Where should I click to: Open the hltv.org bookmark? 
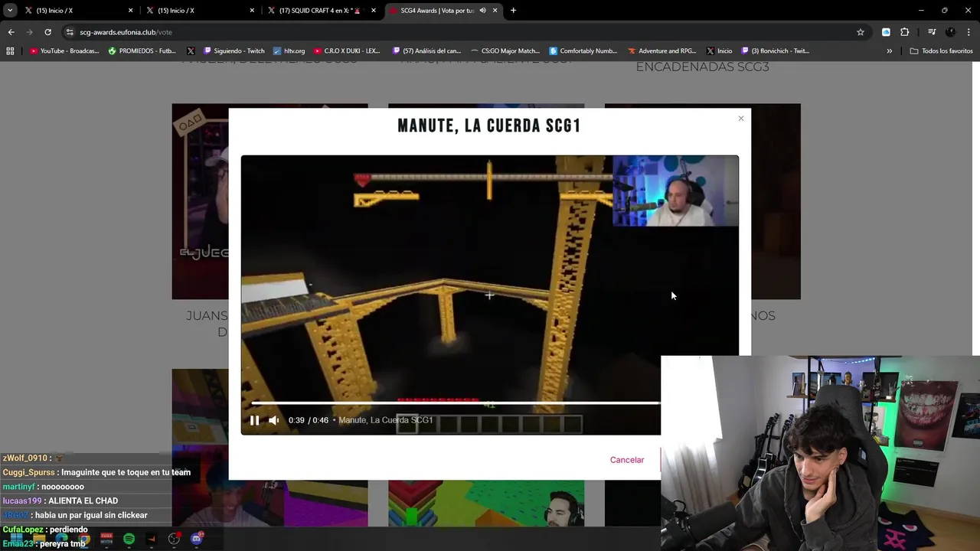(x=289, y=51)
